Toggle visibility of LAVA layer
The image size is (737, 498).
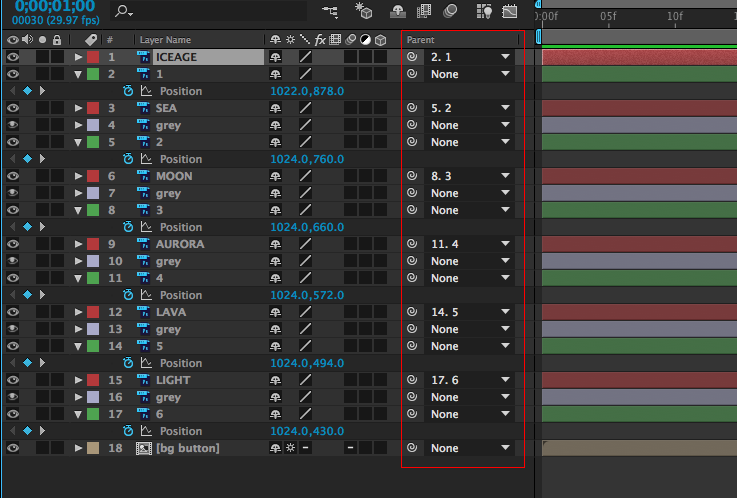[x=13, y=312]
